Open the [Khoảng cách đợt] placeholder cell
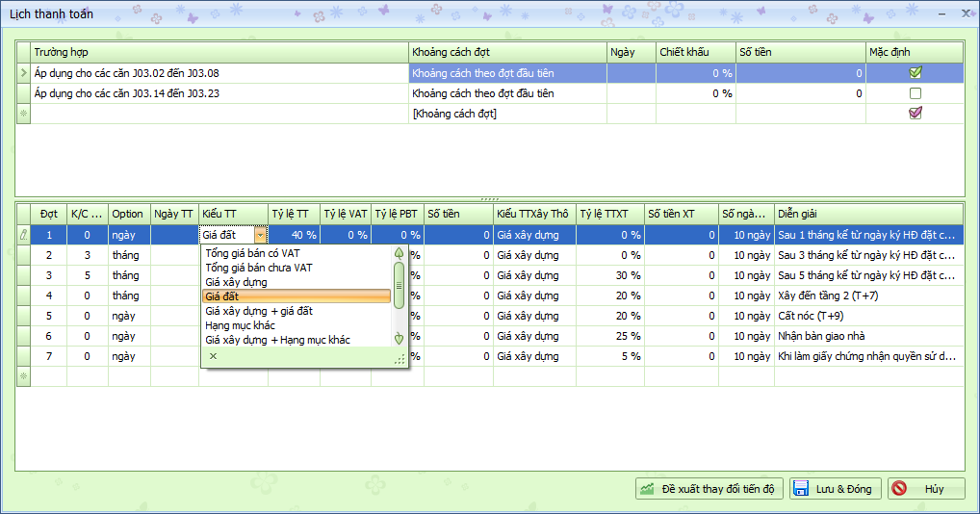 coord(506,114)
